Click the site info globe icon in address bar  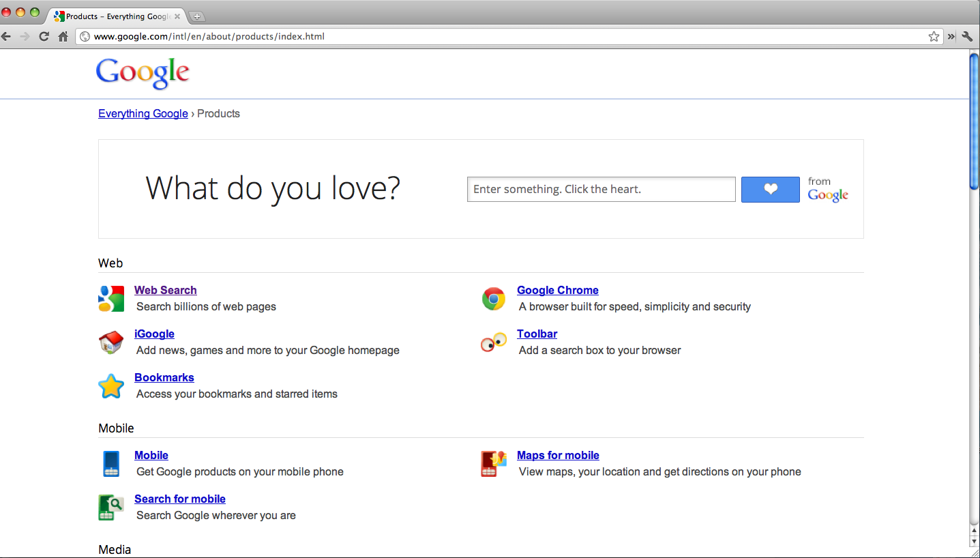point(85,36)
